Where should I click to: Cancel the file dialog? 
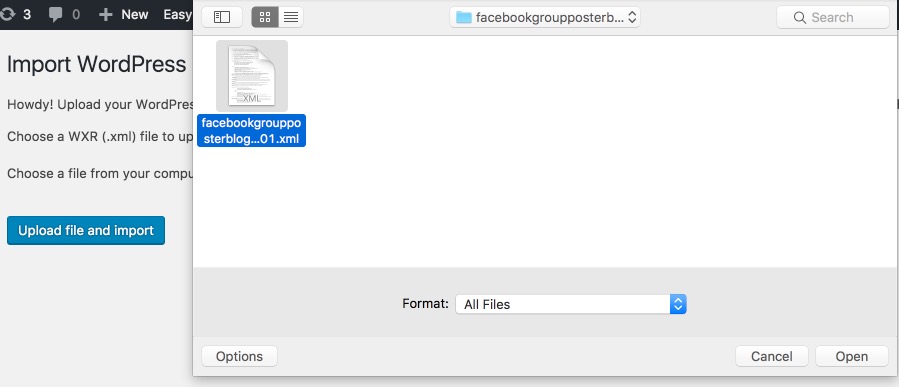coord(772,356)
